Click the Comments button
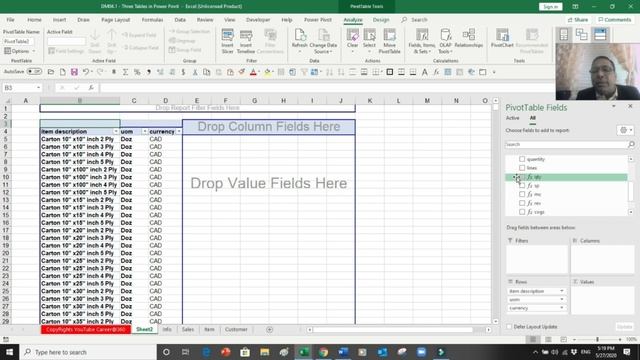The height and width of the screenshot is (360, 640). (x=614, y=20)
